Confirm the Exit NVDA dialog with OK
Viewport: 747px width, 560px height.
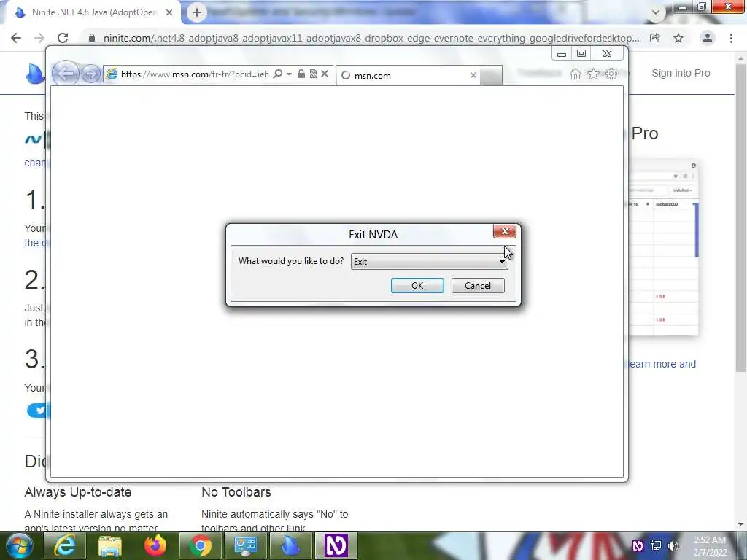(417, 285)
